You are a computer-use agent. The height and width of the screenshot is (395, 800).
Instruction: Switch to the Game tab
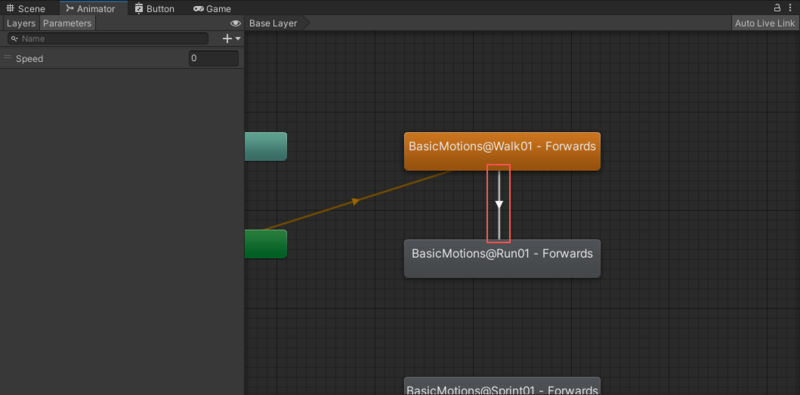(212, 8)
